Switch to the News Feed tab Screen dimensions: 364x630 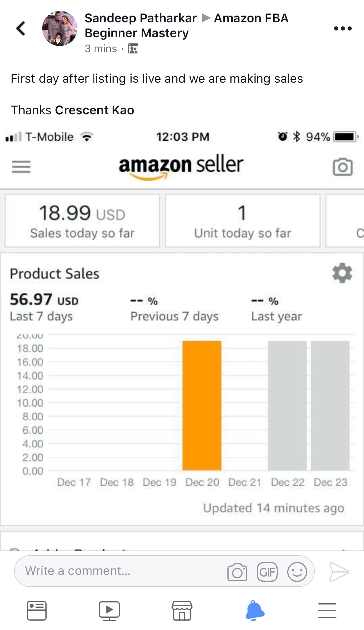(x=36, y=611)
